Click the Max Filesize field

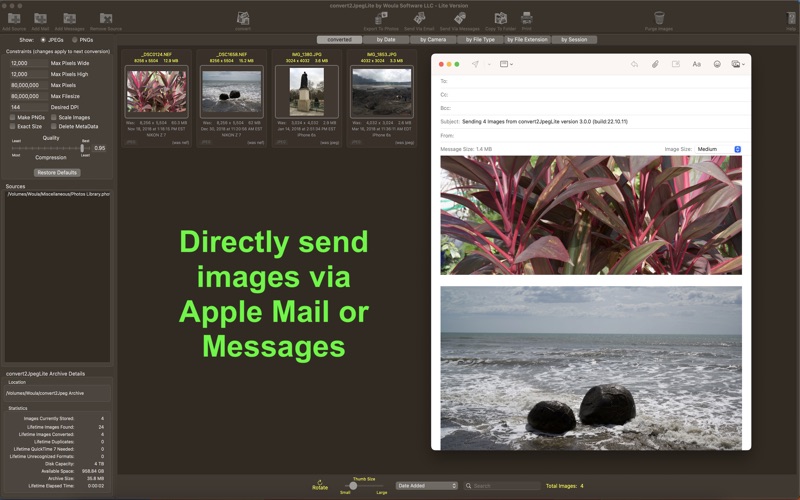(x=29, y=96)
